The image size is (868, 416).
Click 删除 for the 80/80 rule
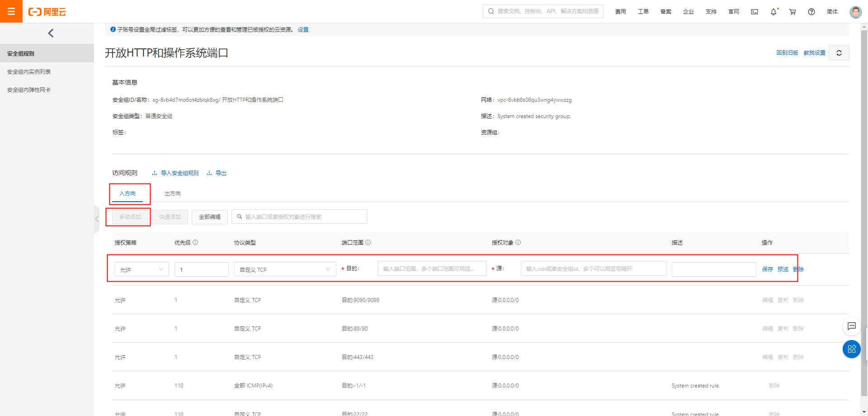click(x=798, y=329)
